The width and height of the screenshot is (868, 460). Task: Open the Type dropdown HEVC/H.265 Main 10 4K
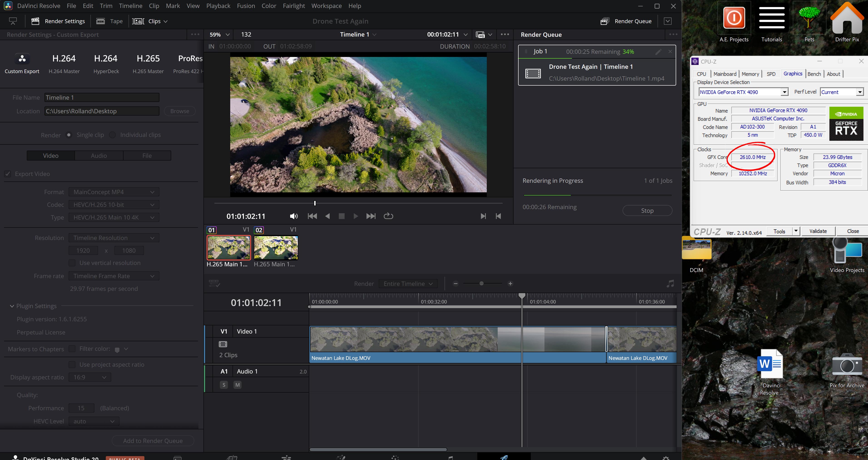click(x=114, y=217)
